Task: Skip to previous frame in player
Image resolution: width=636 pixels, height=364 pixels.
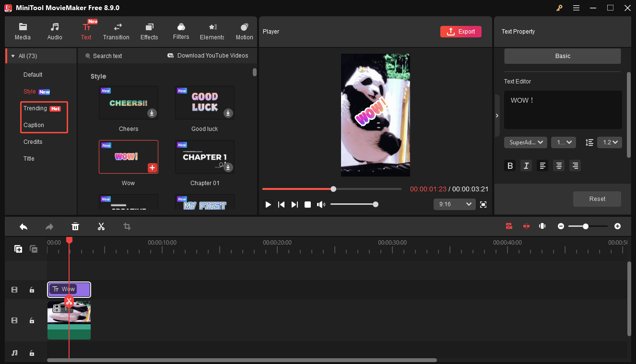Action: (282, 204)
